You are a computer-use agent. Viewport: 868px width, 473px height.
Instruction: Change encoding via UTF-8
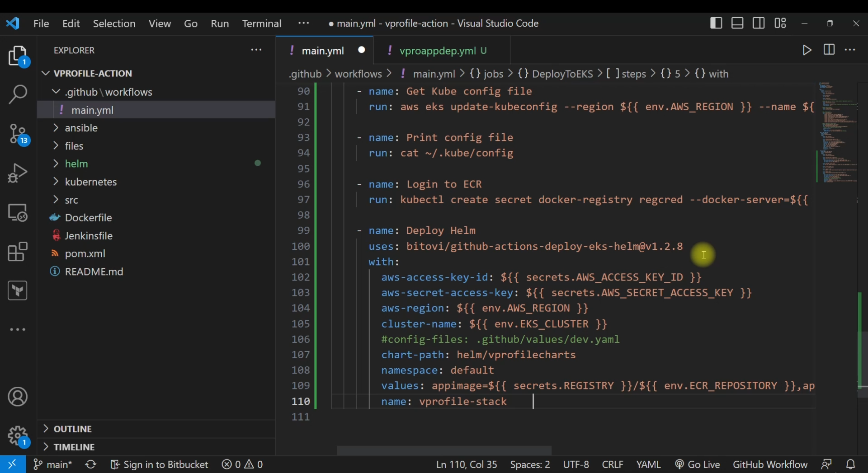click(576, 464)
